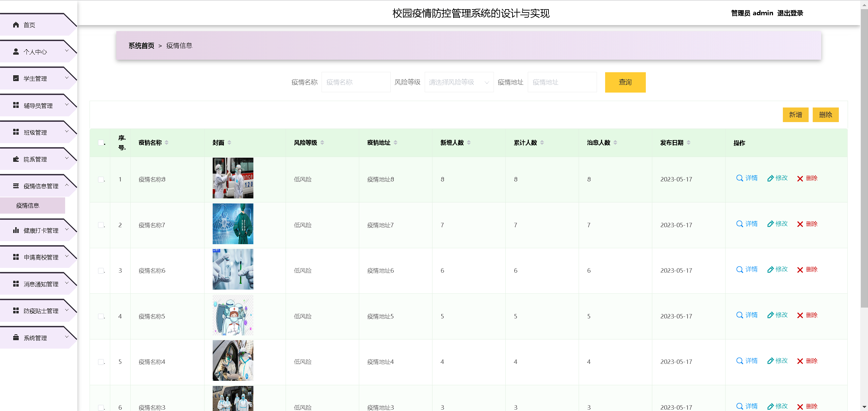Sort by 新增人数 column arrows
The height and width of the screenshot is (411, 868).
(469, 143)
